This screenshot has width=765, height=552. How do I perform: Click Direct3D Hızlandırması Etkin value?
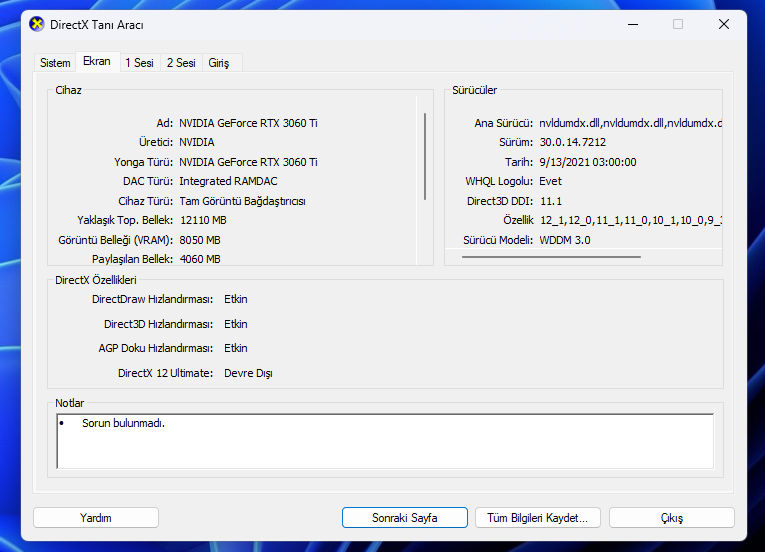click(x=236, y=324)
